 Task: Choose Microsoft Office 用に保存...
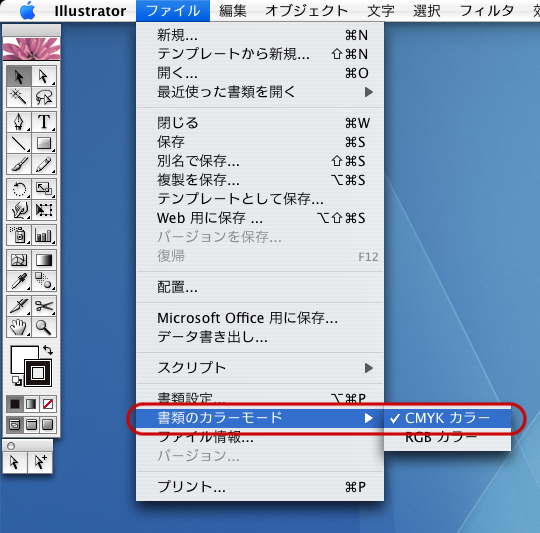260,318
